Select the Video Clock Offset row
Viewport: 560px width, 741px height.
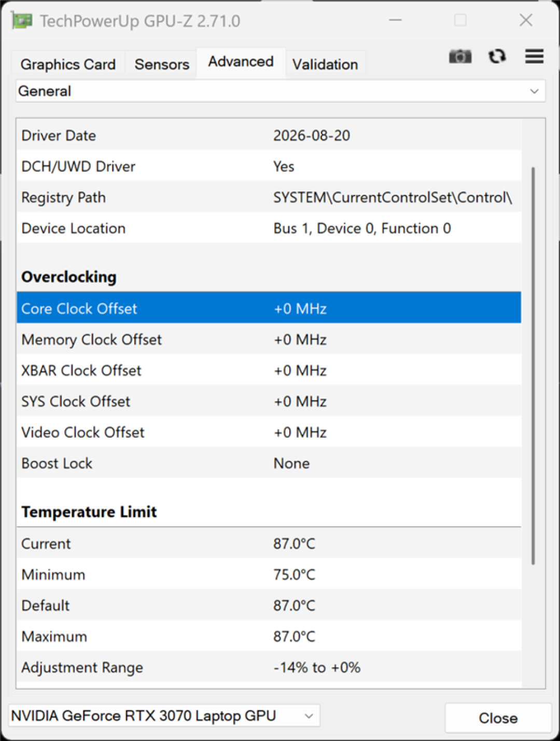[269, 432]
